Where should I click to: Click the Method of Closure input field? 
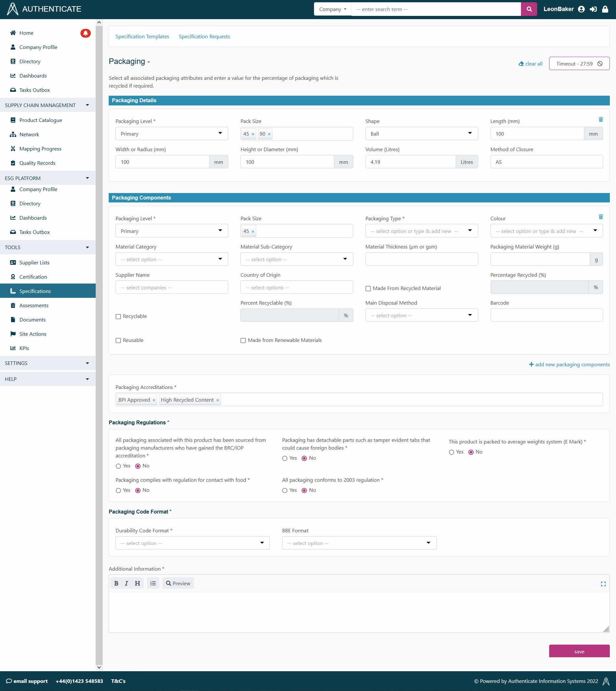pyautogui.click(x=546, y=162)
